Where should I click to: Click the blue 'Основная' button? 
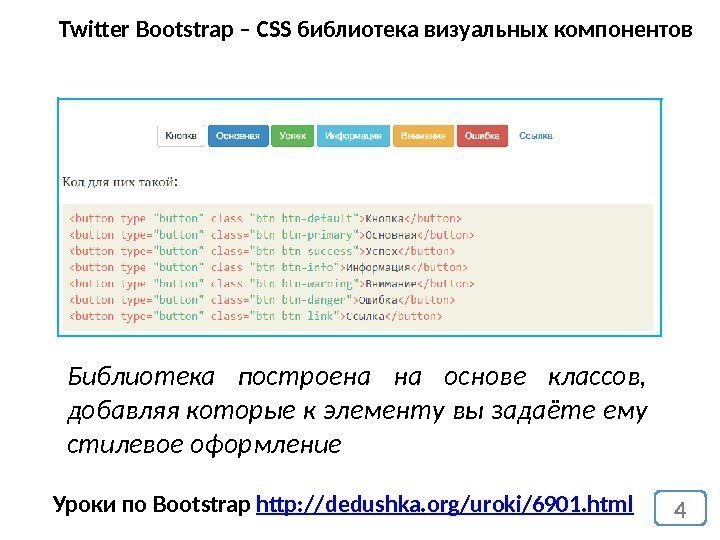pos(238,136)
